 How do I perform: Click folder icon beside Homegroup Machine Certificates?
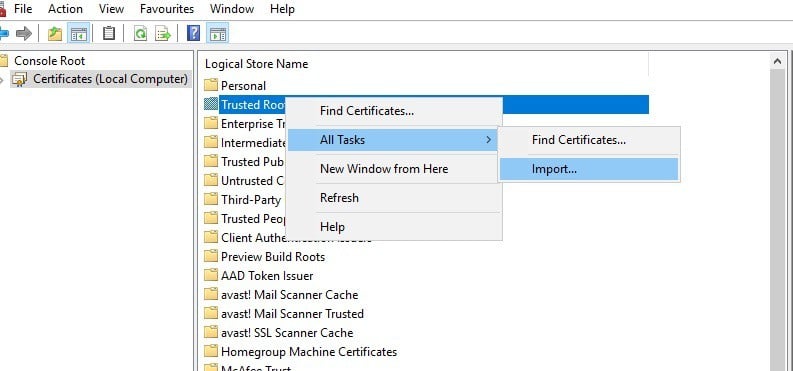[211, 351]
